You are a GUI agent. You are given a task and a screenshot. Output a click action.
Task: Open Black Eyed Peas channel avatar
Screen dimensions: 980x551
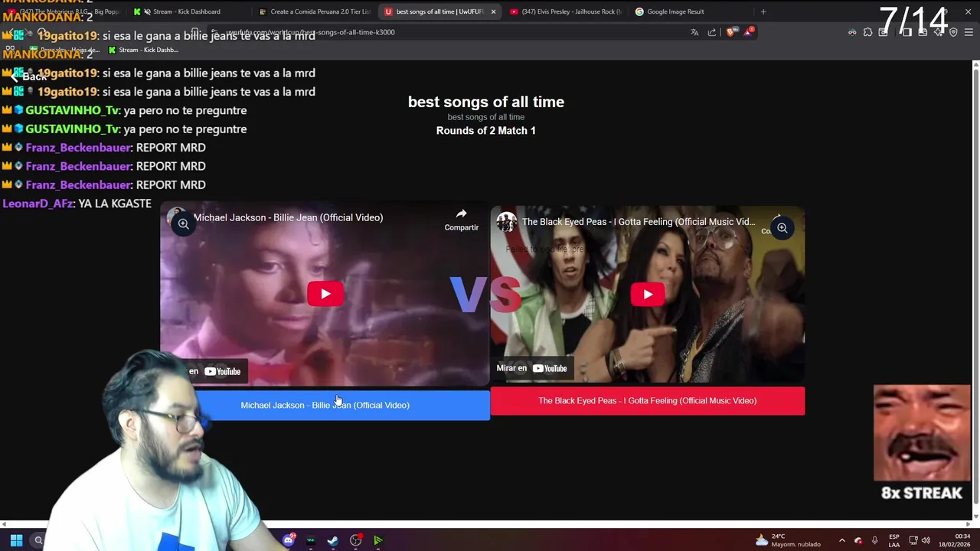coord(506,222)
